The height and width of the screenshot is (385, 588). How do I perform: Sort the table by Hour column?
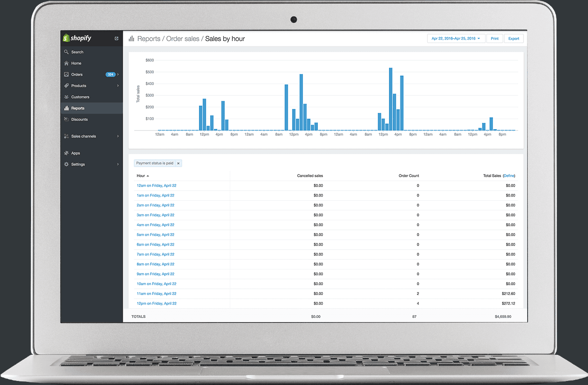coord(143,176)
